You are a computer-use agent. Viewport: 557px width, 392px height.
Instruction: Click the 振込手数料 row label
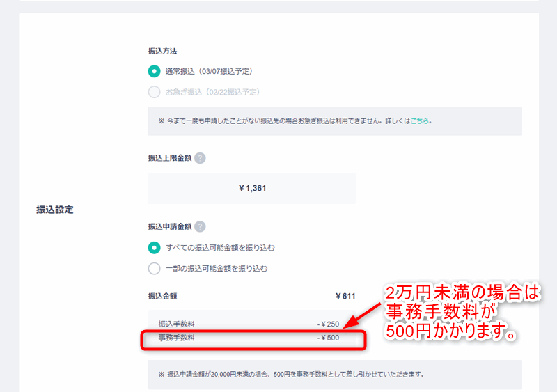tap(177, 324)
